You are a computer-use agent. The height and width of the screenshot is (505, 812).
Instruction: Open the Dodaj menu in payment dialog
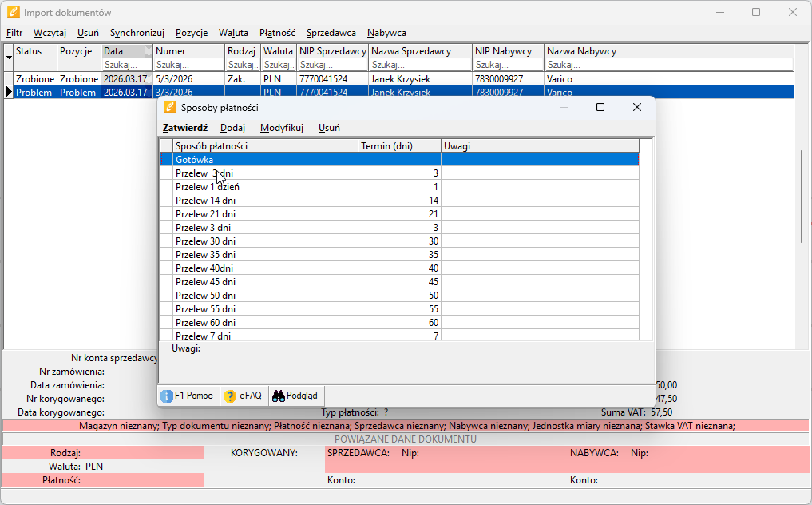point(232,128)
